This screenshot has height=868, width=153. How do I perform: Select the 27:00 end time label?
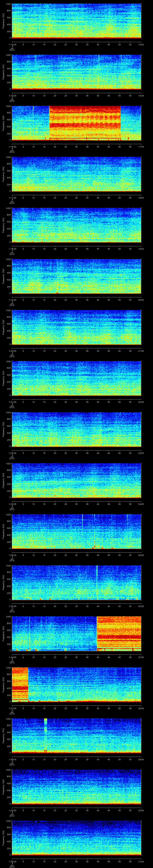click(x=141, y=657)
